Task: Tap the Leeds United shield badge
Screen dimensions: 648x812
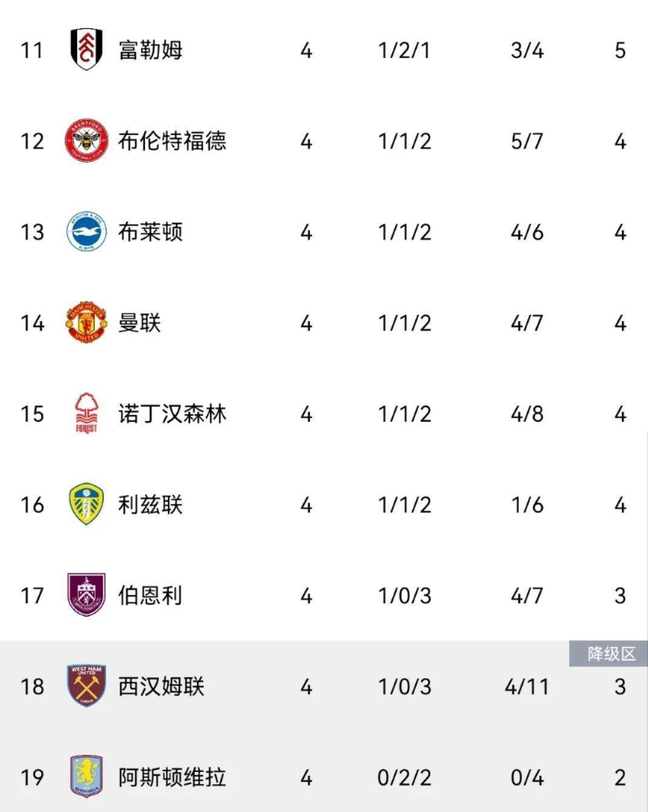Action: click(86, 504)
